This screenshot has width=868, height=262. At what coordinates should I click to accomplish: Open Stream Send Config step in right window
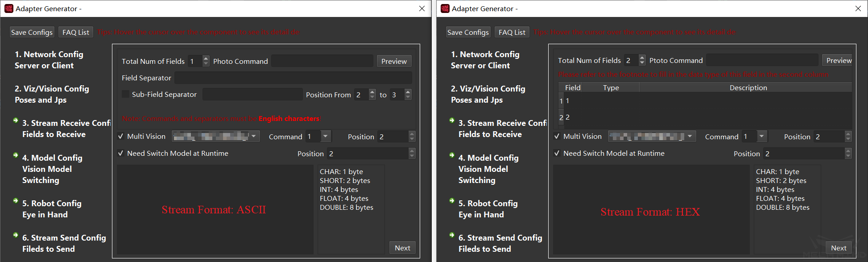tap(500, 243)
